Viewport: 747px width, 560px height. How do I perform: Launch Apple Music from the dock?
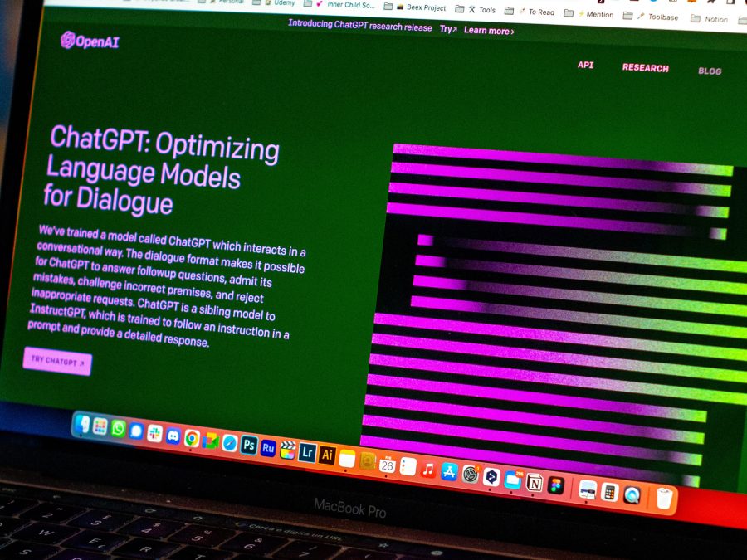click(x=428, y=470)
